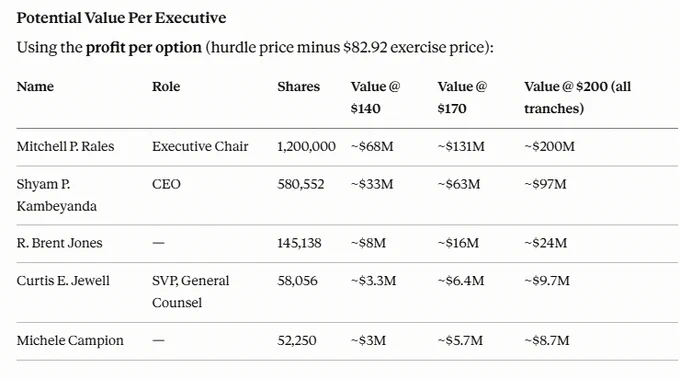Click the ~$9.7M value cell
Image resolution: width=680 pixels, height=379 pixels.
click(x=547, y=281)
